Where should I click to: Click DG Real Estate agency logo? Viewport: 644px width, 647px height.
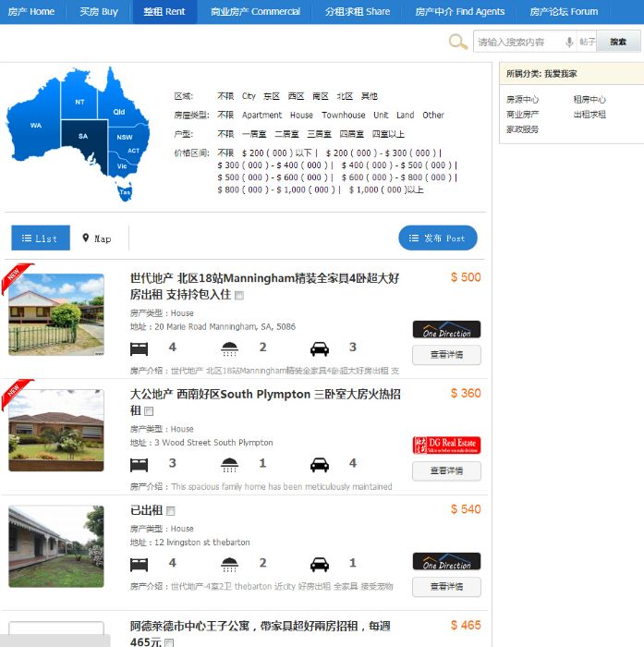tap(446, 446)
